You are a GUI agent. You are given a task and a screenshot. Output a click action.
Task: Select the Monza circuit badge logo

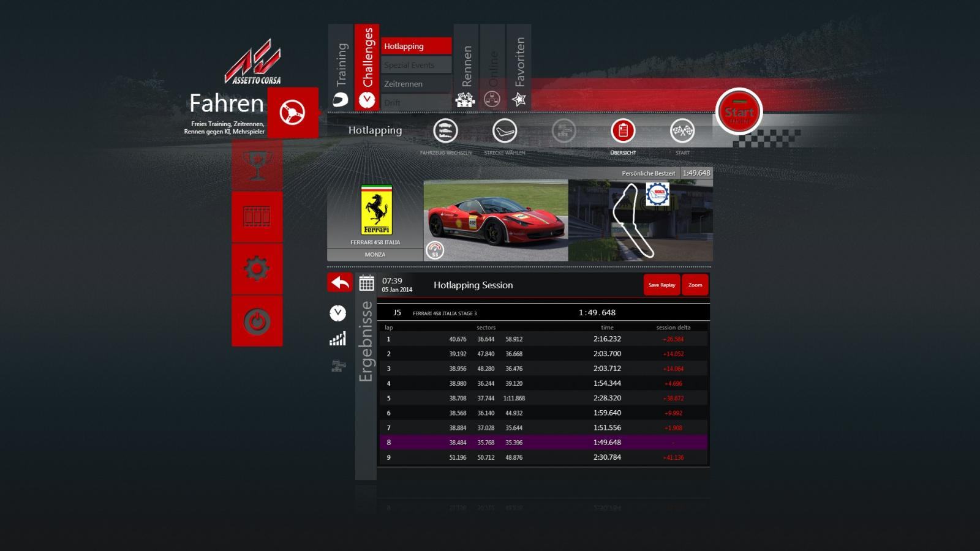point(657,194)
